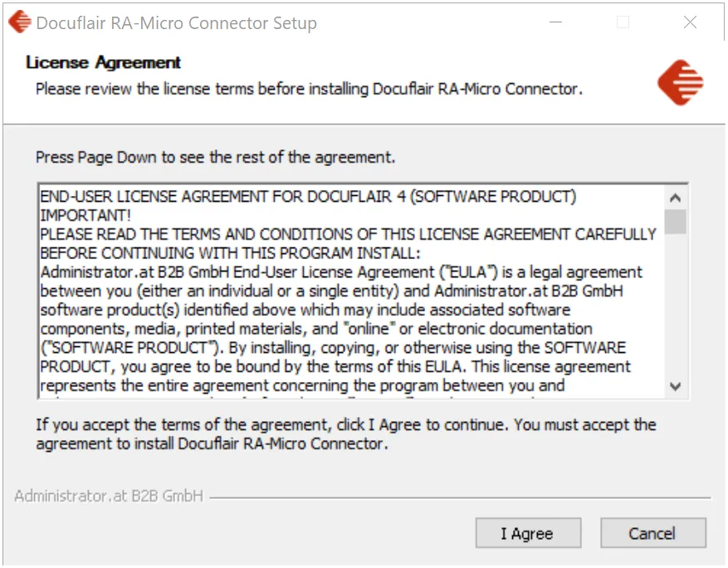Click the Docuflair icon in the title bar
Image resolution: width=728 pixels, height=568 pixels.
(x=19, y=22)
